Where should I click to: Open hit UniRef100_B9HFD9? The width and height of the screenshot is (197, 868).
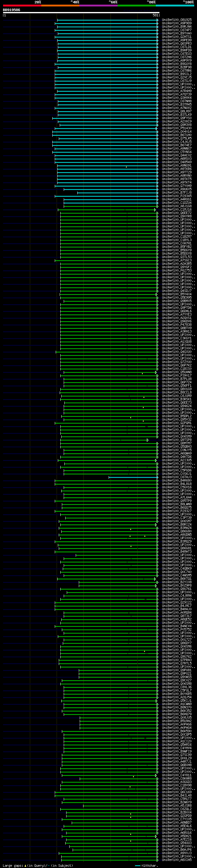(x=177, y=50)
